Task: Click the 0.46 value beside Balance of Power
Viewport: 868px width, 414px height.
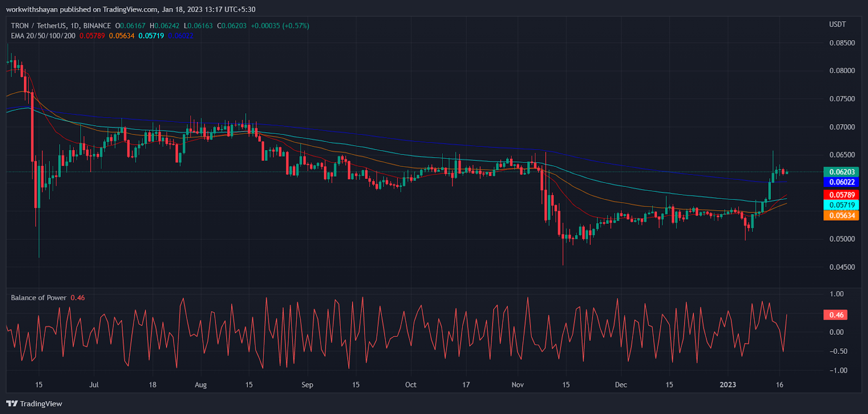Action: 78,297
